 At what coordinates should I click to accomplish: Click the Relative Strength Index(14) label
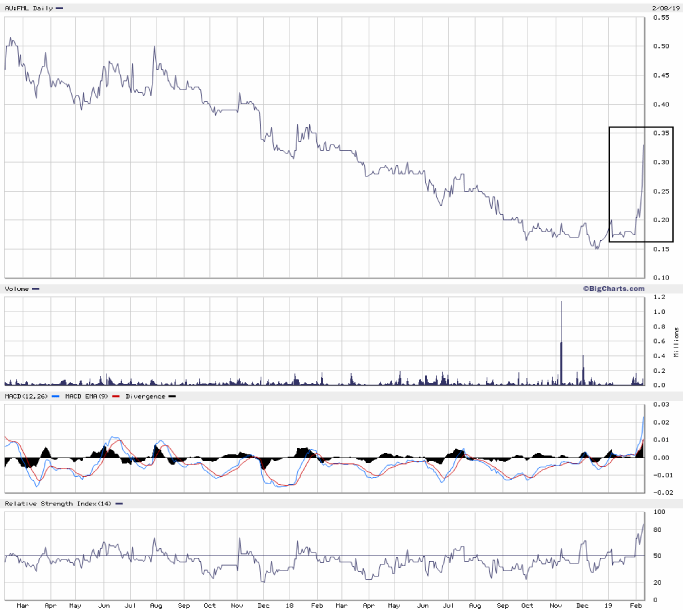coord(55,503)
